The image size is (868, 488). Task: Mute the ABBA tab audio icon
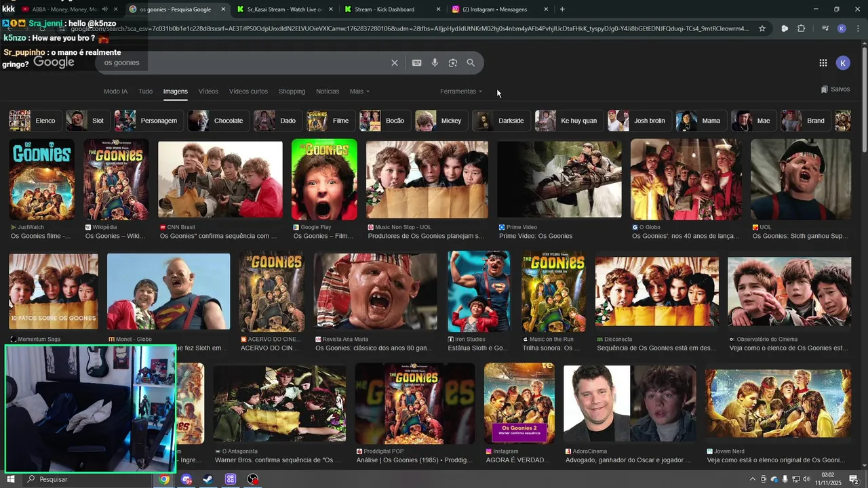coord(104,9)
